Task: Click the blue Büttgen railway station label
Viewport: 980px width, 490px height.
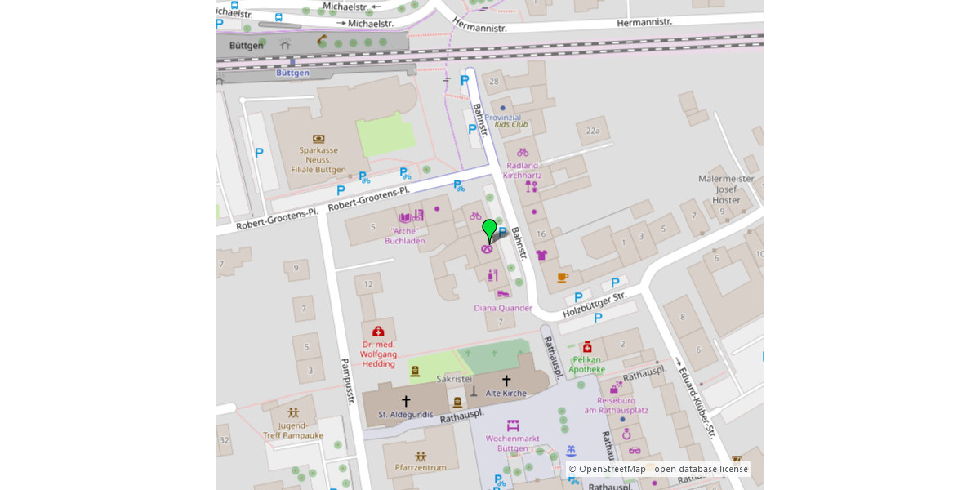Action: [292, 73]
